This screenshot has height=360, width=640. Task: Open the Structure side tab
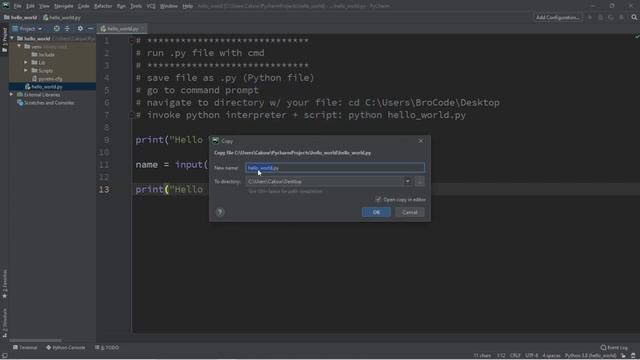tap(4, 322)
